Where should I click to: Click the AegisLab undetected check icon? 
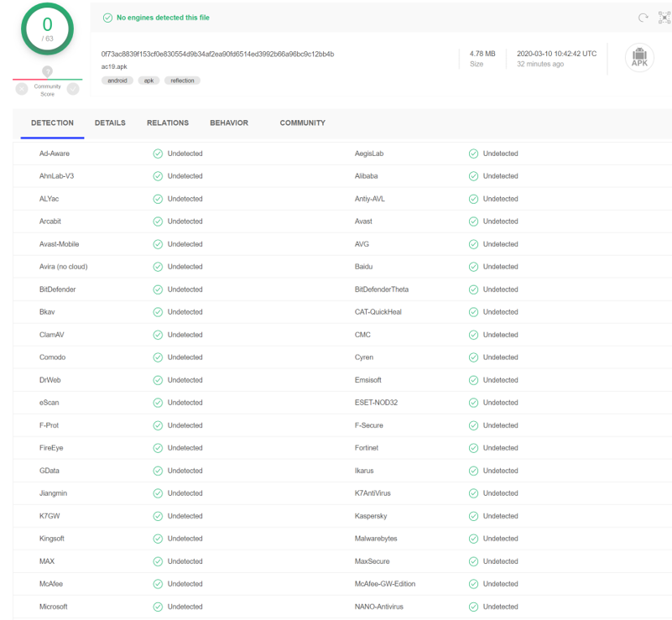[473, 154]
